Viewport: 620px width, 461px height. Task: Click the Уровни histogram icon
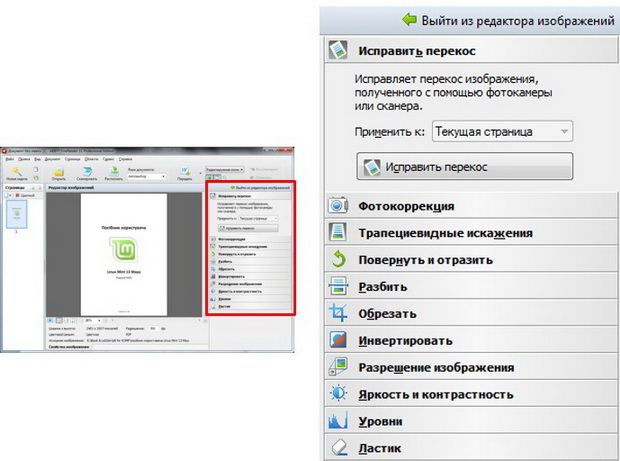coord(337,421)
